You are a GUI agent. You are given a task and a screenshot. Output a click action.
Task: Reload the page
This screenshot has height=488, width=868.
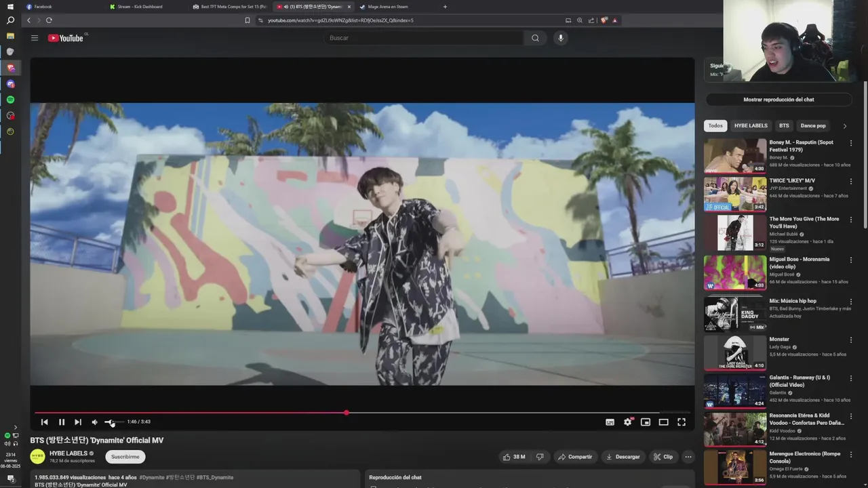[49, 20]
